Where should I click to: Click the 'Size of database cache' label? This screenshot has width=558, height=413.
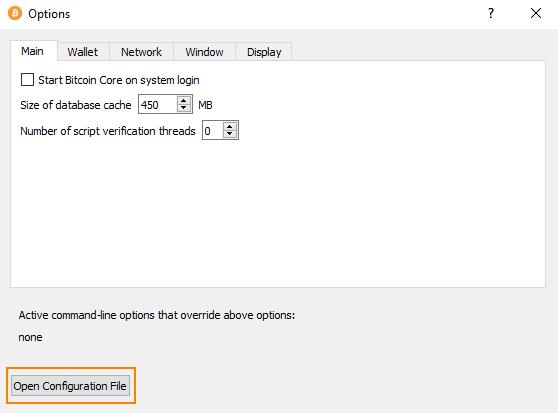[x=76, y=105]
